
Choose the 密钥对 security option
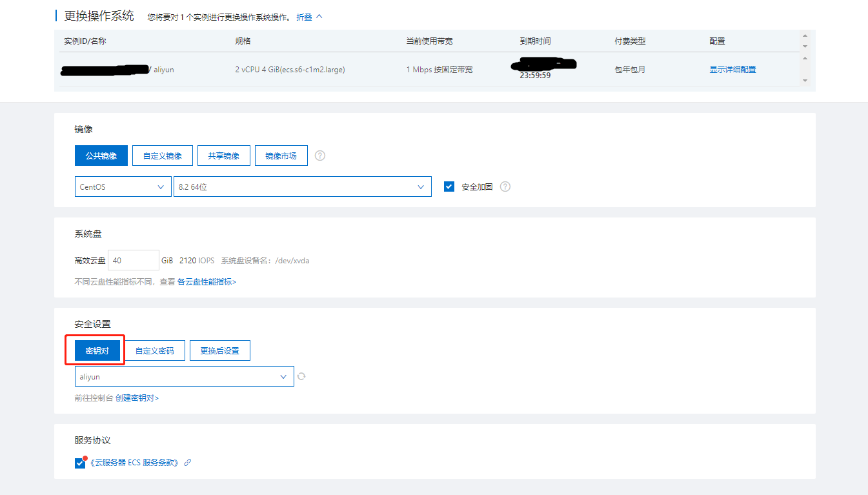tap(97, 350)
